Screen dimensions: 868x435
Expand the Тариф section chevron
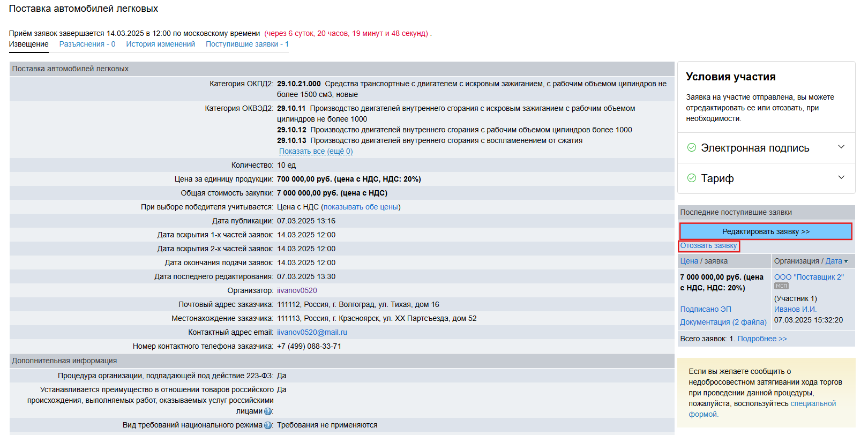point(841,178)
